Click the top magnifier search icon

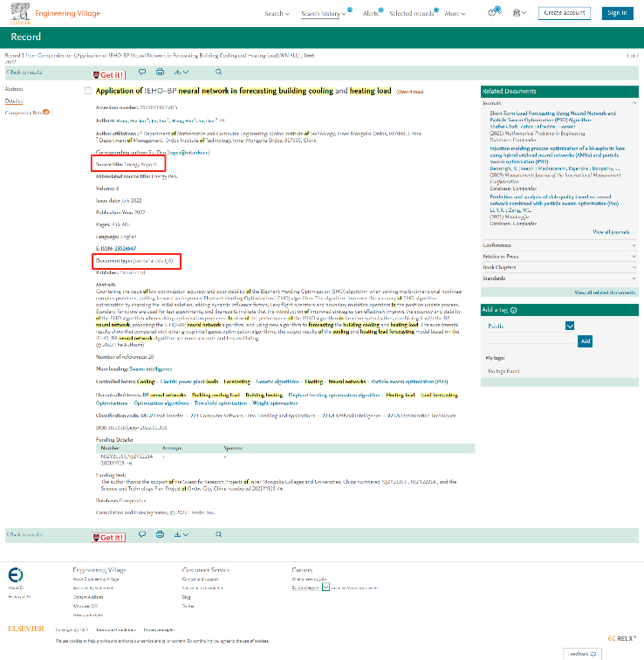(x=219, y=72)
